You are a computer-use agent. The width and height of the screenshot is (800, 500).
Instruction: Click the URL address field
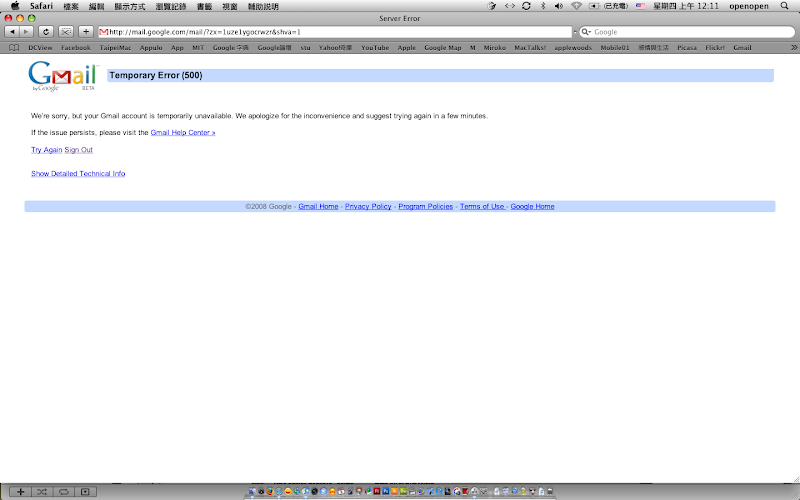point(335,32)
